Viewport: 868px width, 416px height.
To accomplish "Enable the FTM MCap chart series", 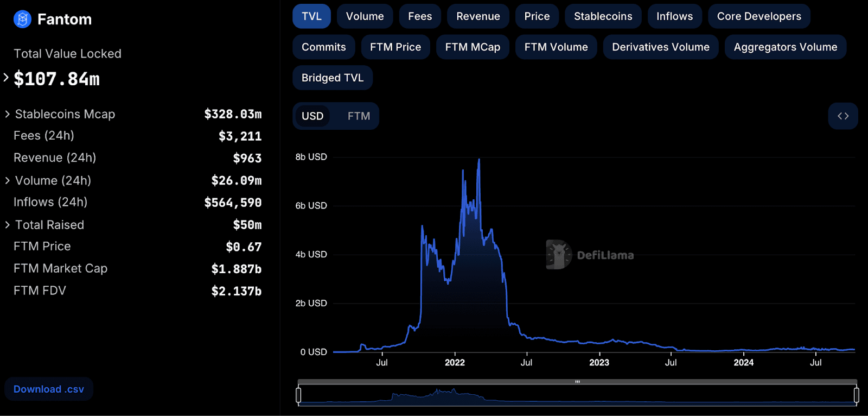I will pyautogui.click(x=473, y=47).
